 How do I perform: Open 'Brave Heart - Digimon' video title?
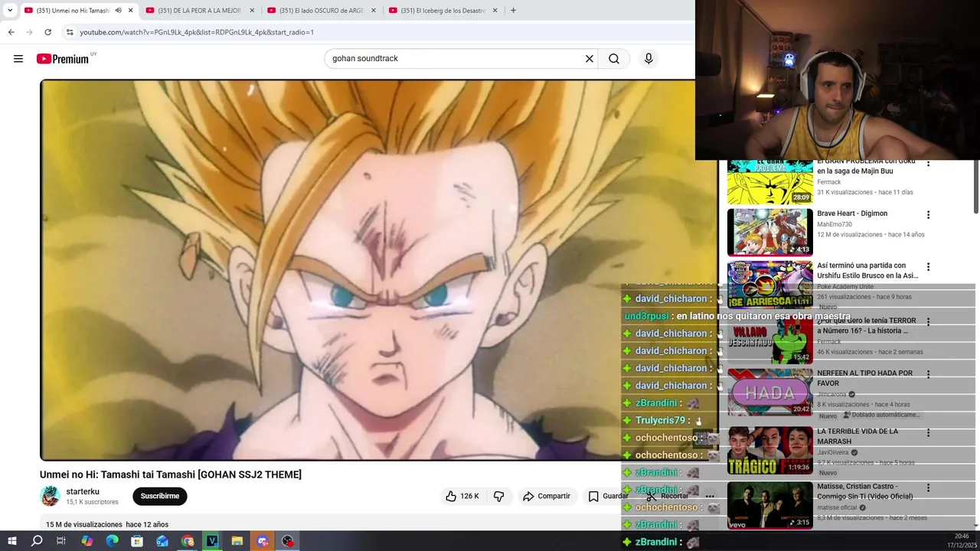point(852,214)
